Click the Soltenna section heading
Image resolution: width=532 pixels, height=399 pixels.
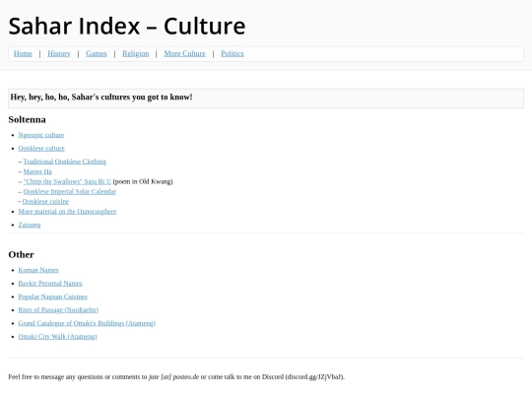click(28, 119)
